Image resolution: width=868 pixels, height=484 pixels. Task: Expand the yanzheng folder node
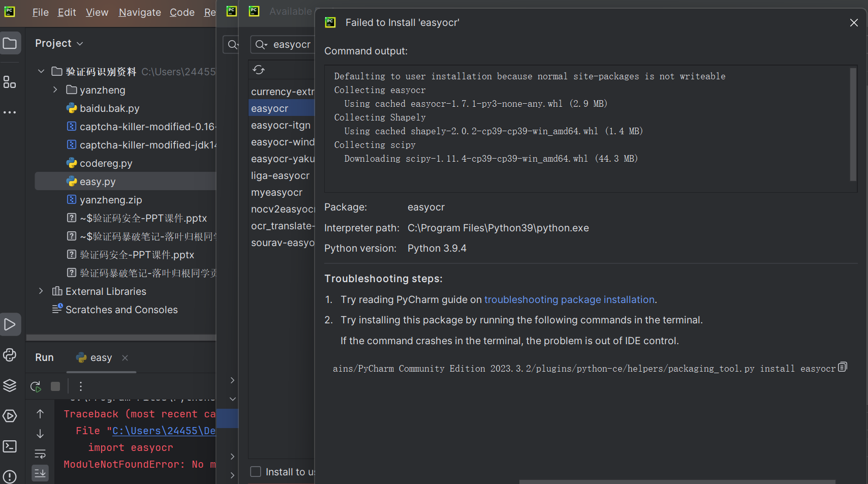tap(55, 89)
